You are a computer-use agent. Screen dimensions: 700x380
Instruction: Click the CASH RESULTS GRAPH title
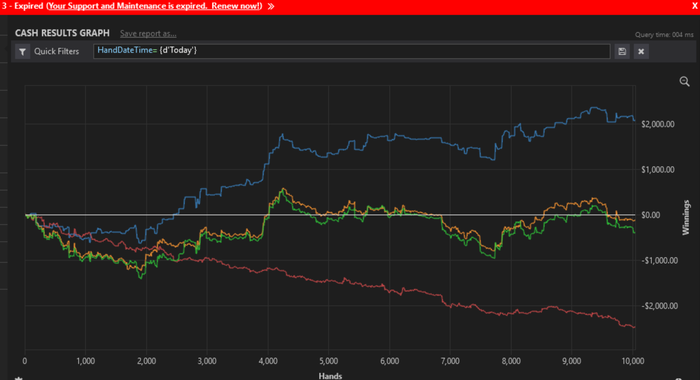[62, 33]
